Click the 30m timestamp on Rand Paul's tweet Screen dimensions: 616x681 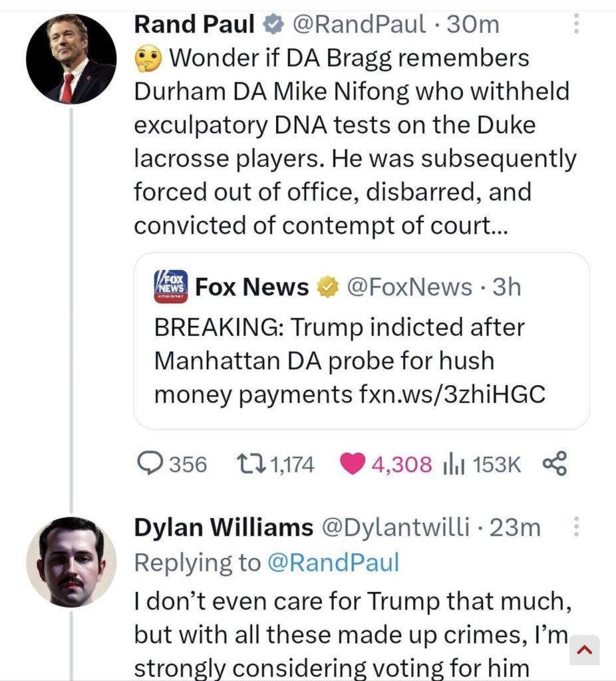coord(473,25)
